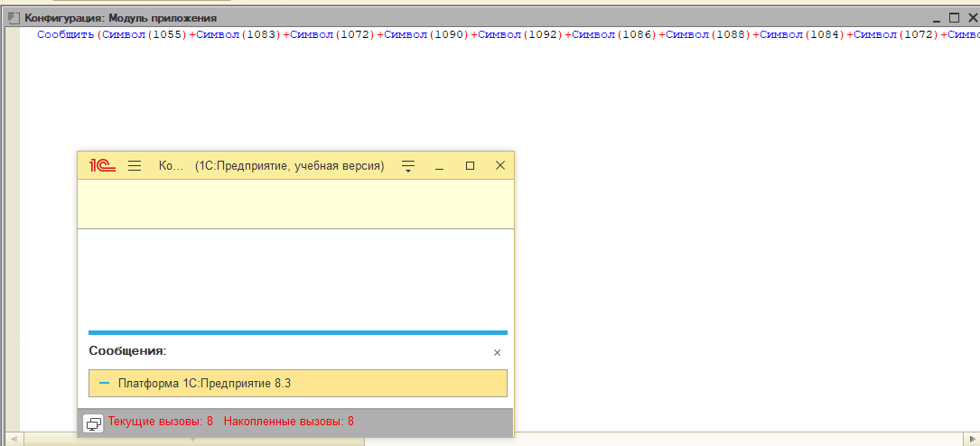The image size is (980, 446).
Task: Close the Сообщения panel
Action: (497, 353)
